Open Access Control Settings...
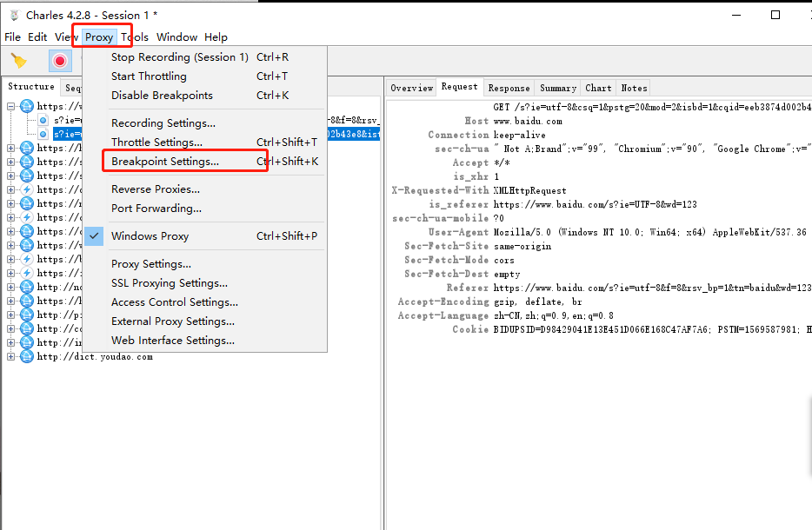This screenshot has height=530, width=812. pyautogui.click(x=205, y=302)
